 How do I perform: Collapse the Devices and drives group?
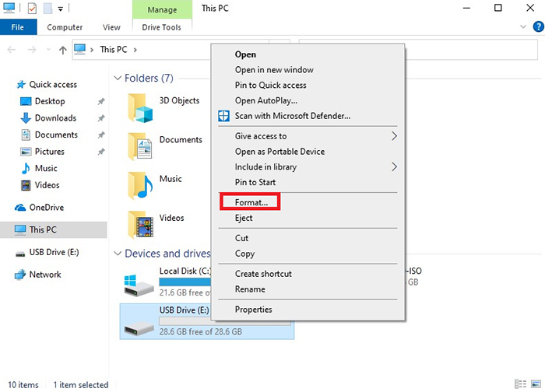(x=118, y=254)
